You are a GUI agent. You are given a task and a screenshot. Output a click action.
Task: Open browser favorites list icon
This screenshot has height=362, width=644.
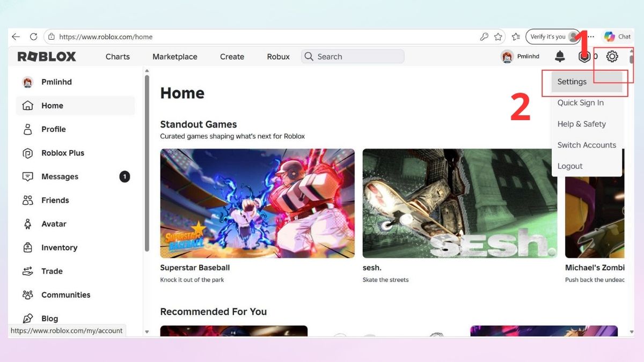[516, 37]
